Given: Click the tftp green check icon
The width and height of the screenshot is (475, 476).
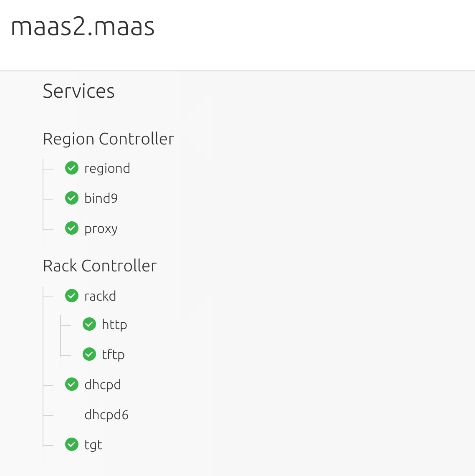Looking at the screenshot, I should [x=89, y=354].
